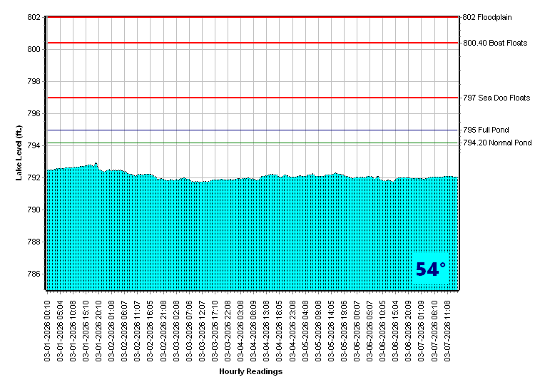This screenshot has height=392, width=535.
Task: Click the 03-04-2026 08:09 time label
Action: (x=254, y=329)
